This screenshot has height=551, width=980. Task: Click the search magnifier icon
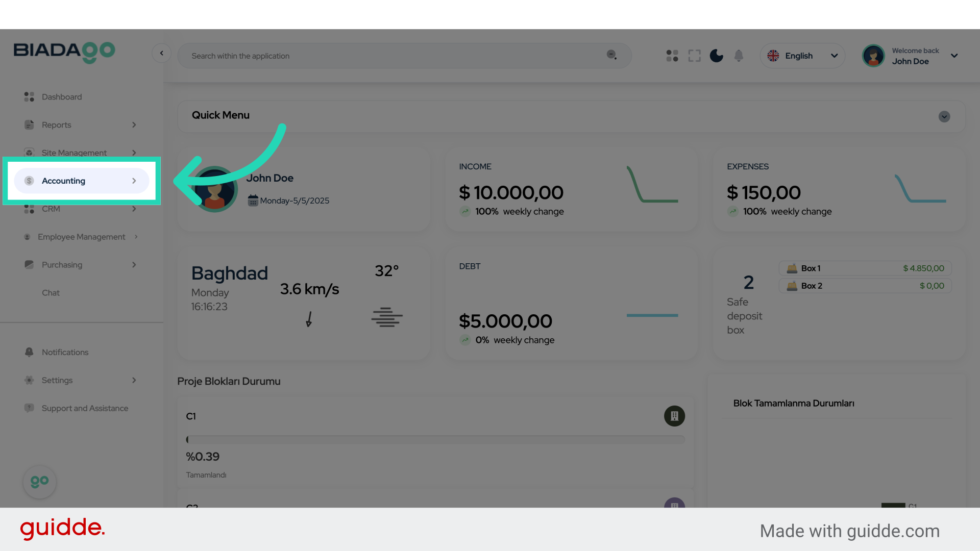611,55
